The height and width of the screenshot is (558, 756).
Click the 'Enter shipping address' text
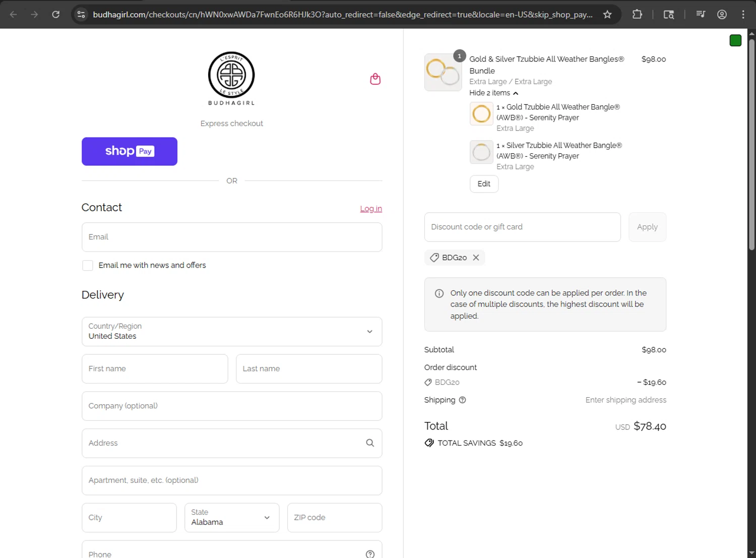tap(625, 400)
